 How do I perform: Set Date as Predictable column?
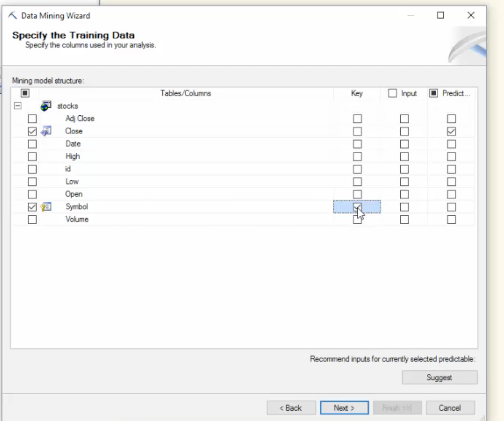(451, 144)
